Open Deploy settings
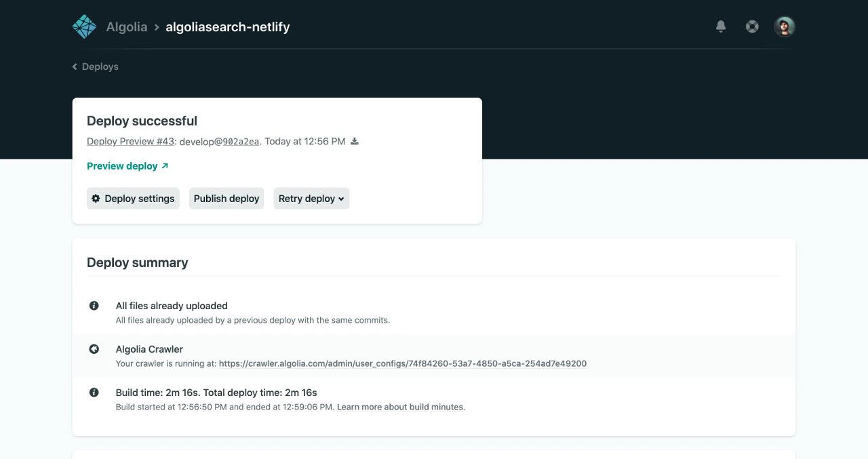 pos(133,199)
